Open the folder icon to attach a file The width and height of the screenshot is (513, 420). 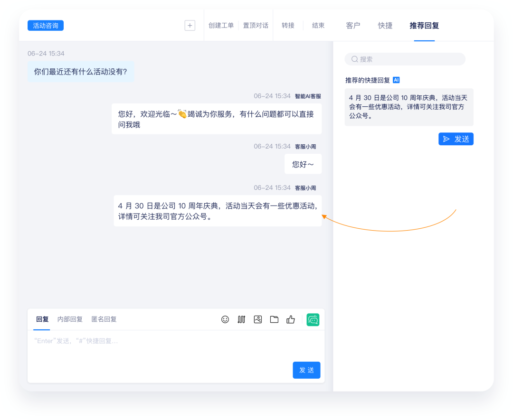point(274,319)
